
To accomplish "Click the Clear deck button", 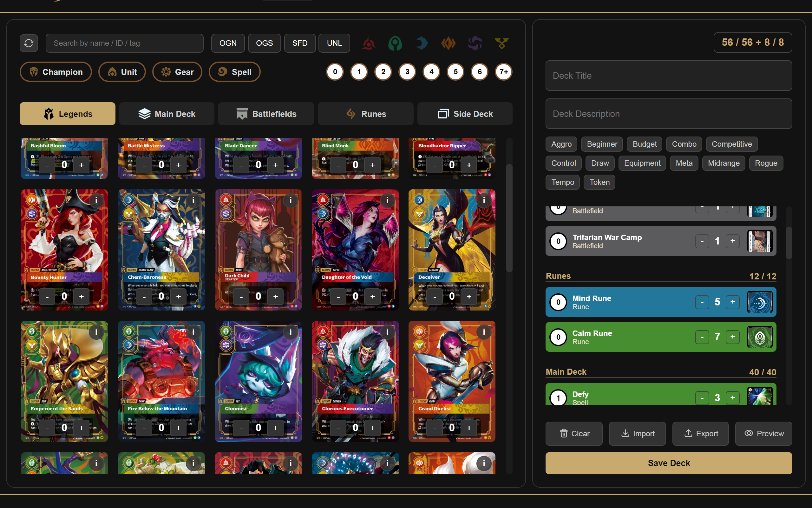I will coord(574,434).
